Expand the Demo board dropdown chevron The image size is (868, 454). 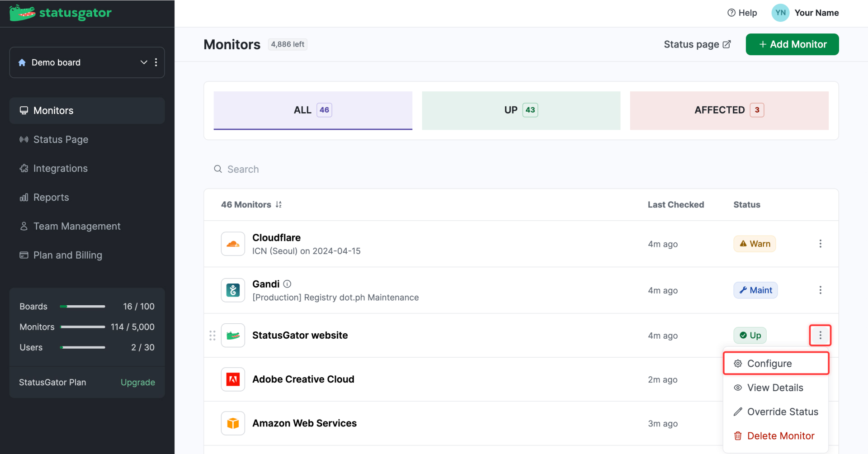pos(144,62)
